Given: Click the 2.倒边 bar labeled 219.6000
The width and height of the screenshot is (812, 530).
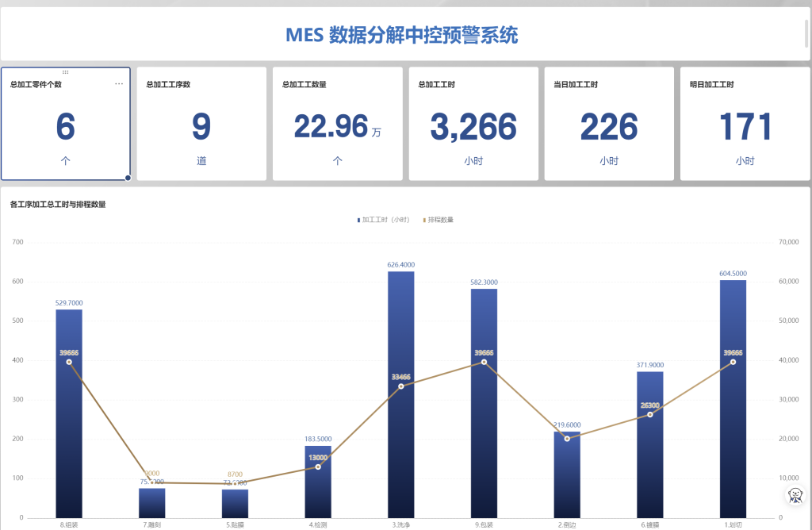Looking at the screenshot, I should click(x=567, y=474).
